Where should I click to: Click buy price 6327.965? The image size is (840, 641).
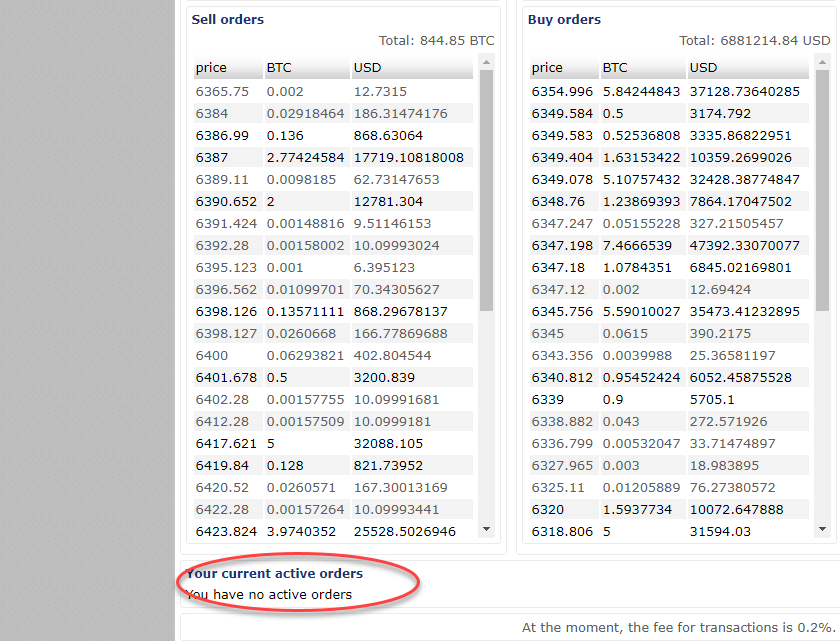pyautogui.click(x=562, y=465)
